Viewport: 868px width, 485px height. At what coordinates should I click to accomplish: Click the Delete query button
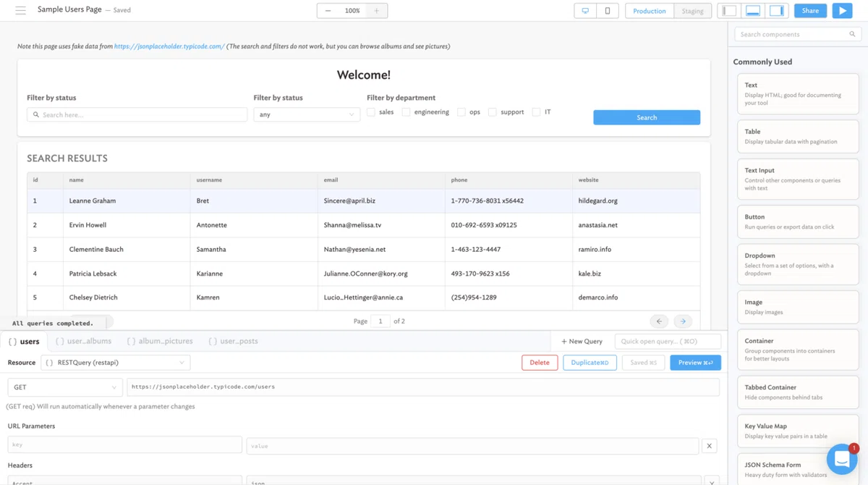tap(540, 363)
